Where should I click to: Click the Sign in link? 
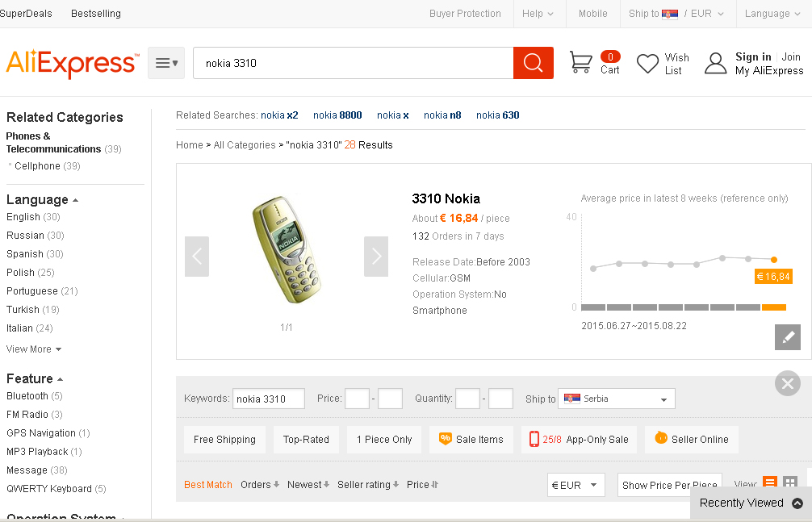[754, 57]
